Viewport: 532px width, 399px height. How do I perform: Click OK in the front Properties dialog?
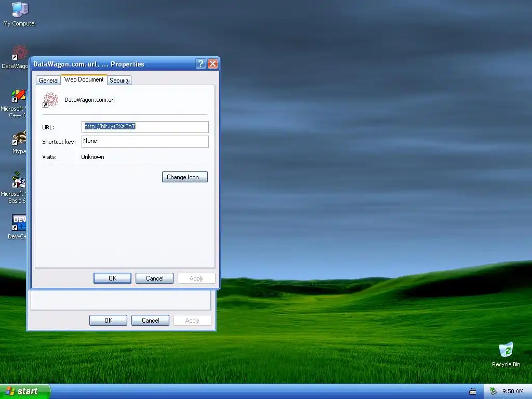(112, 278)
